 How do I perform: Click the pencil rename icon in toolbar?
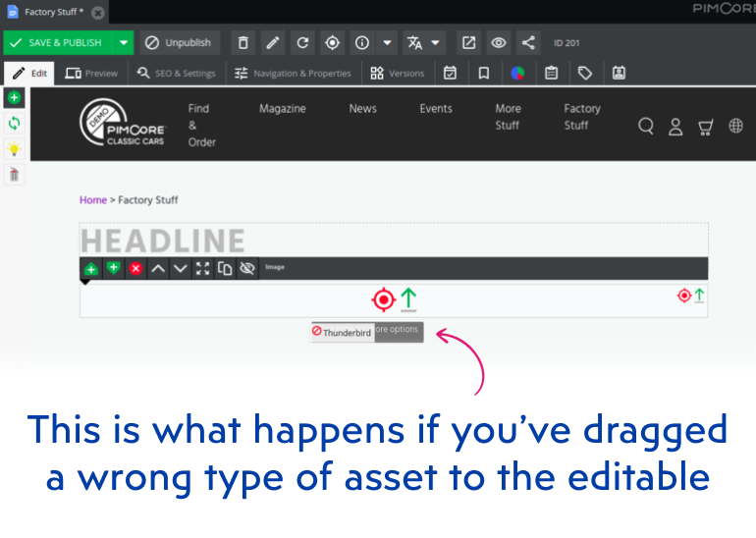click(x=273, y=43)
